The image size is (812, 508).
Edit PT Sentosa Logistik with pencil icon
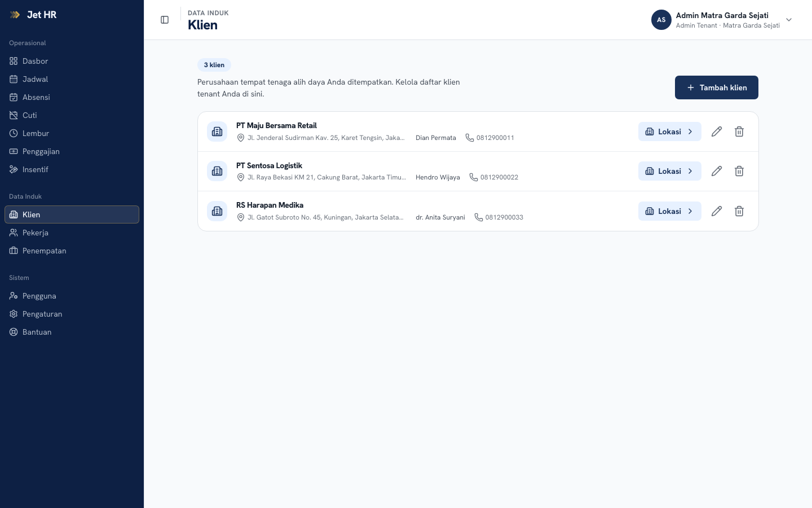tap(717, 171)
